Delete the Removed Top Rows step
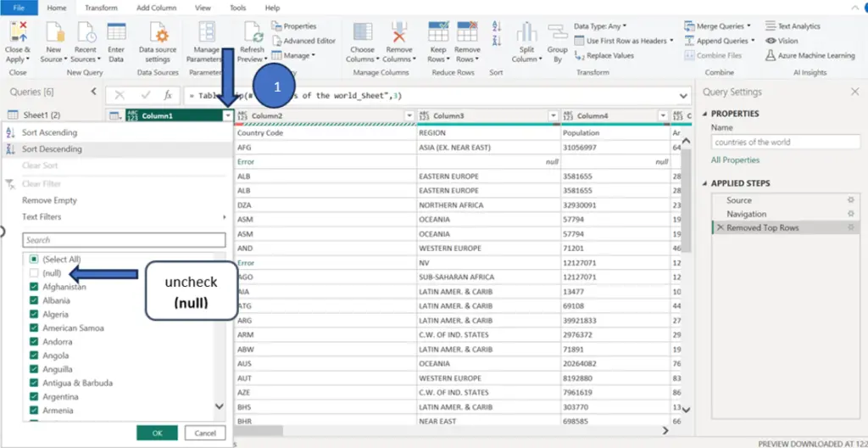Screen dimensions: 868x448 [x=721, y=227]
